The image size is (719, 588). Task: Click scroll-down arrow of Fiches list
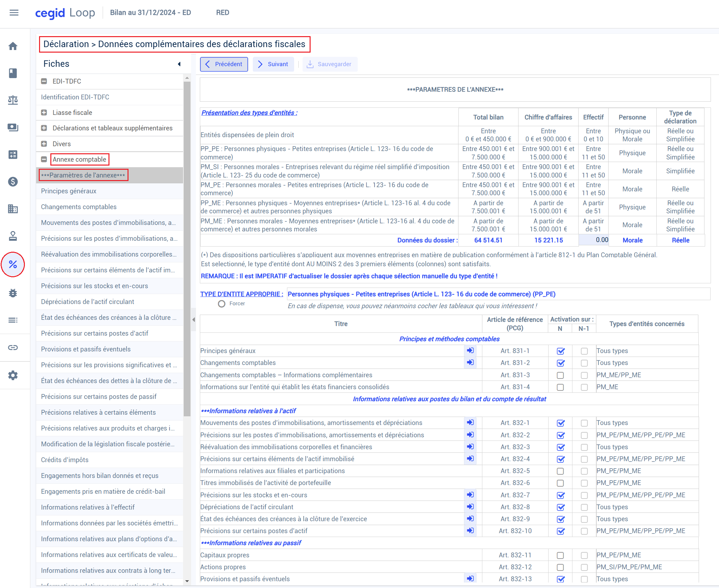[187, 581]
